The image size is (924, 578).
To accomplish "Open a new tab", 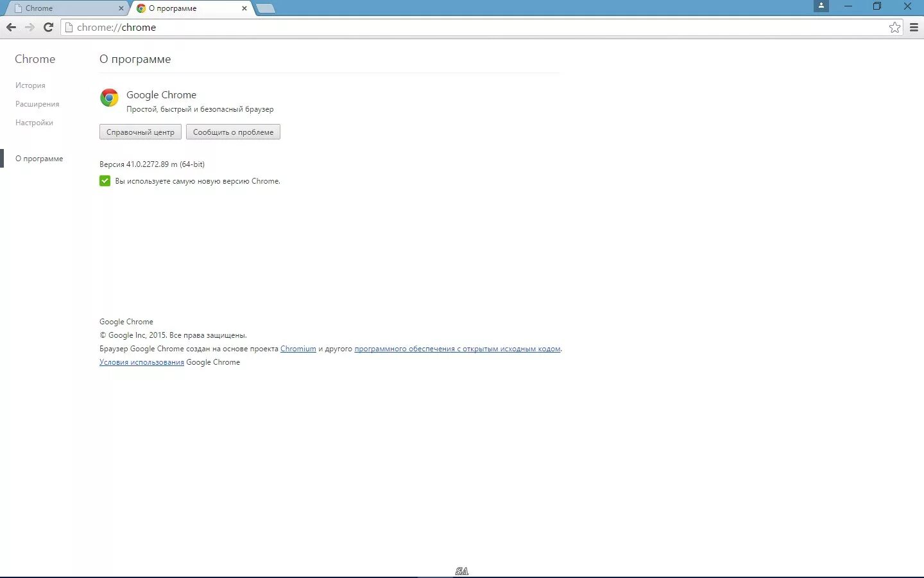I will click(265, 8).
